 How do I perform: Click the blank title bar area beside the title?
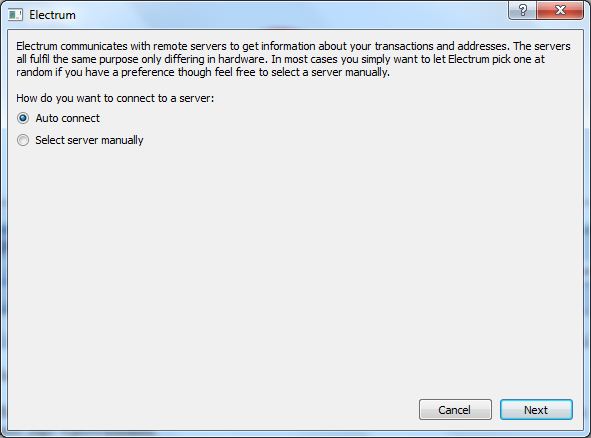[x=290, y=14]
